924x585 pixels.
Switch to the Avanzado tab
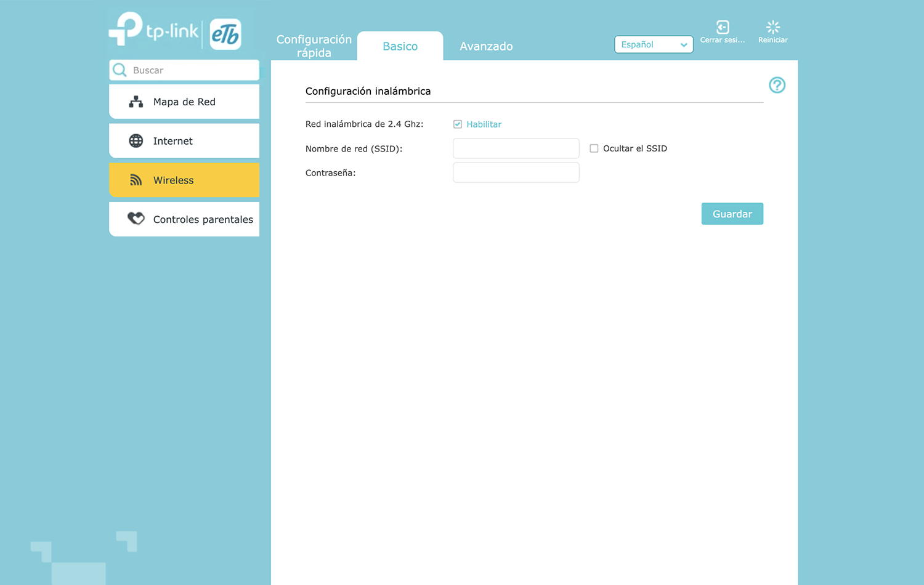(x=486, y=46)
